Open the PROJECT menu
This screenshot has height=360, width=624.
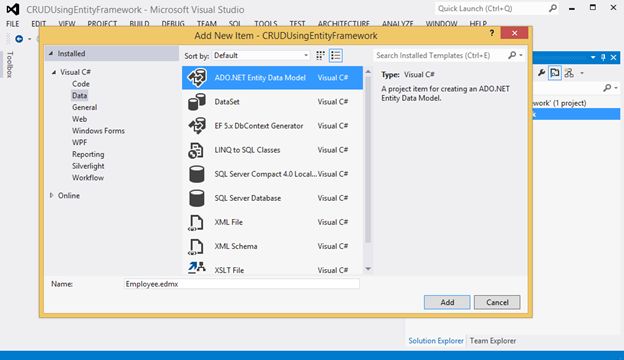point(102,23)
